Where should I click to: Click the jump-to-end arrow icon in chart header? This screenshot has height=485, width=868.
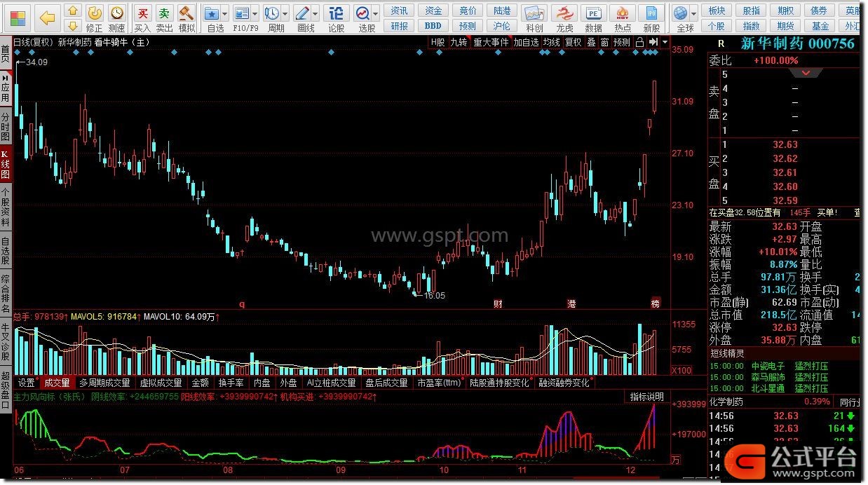(x=653, y=42)
